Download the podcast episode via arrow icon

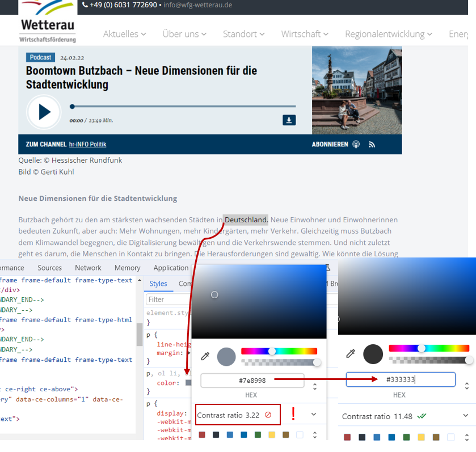pyautogui.click(x=289, y=120)
